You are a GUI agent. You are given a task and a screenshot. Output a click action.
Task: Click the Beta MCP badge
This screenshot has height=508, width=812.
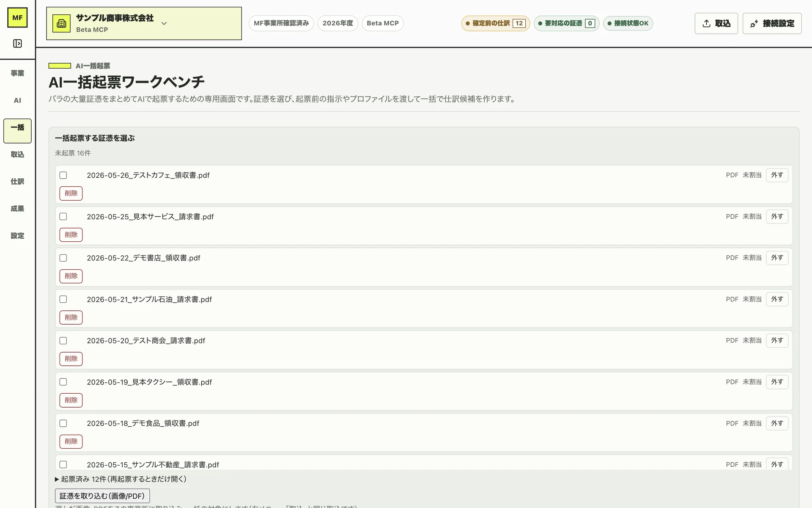383,23
